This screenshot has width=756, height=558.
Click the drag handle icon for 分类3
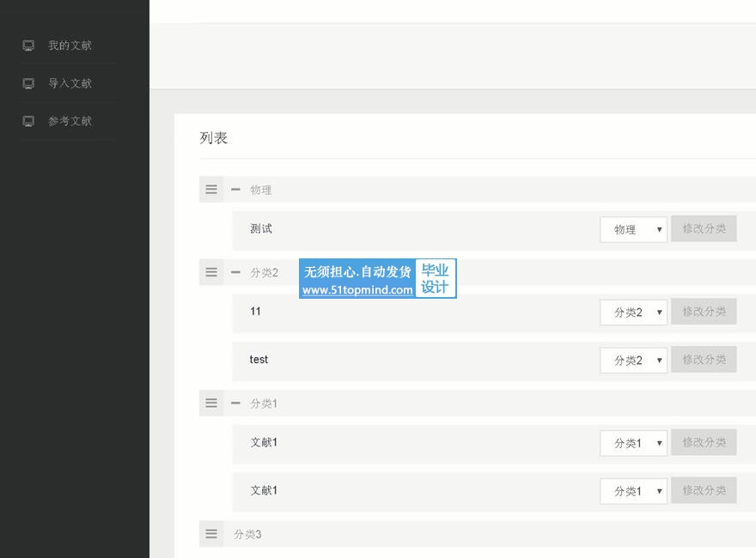click(x=211, y=534)
